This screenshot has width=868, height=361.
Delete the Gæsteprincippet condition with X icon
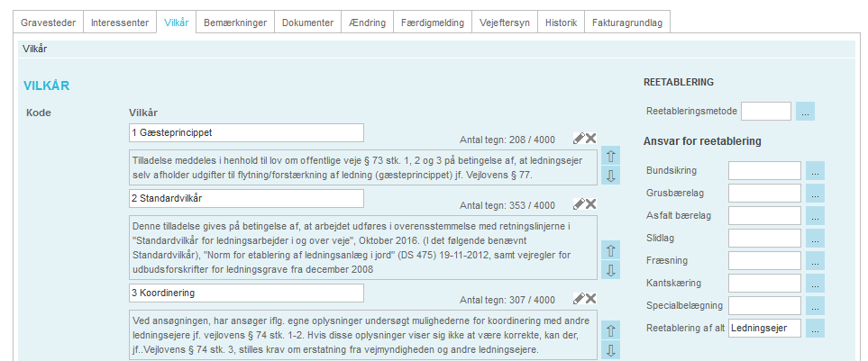(591, 138)
